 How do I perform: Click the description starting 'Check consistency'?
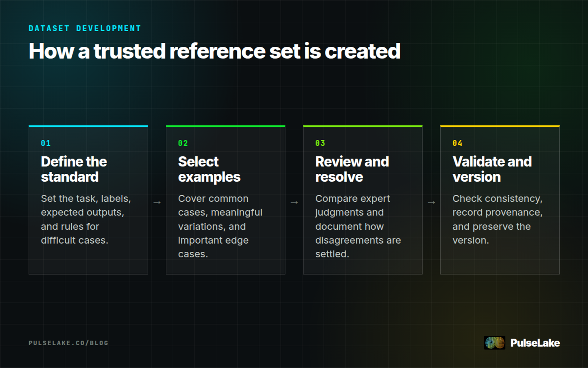[498, 219]
